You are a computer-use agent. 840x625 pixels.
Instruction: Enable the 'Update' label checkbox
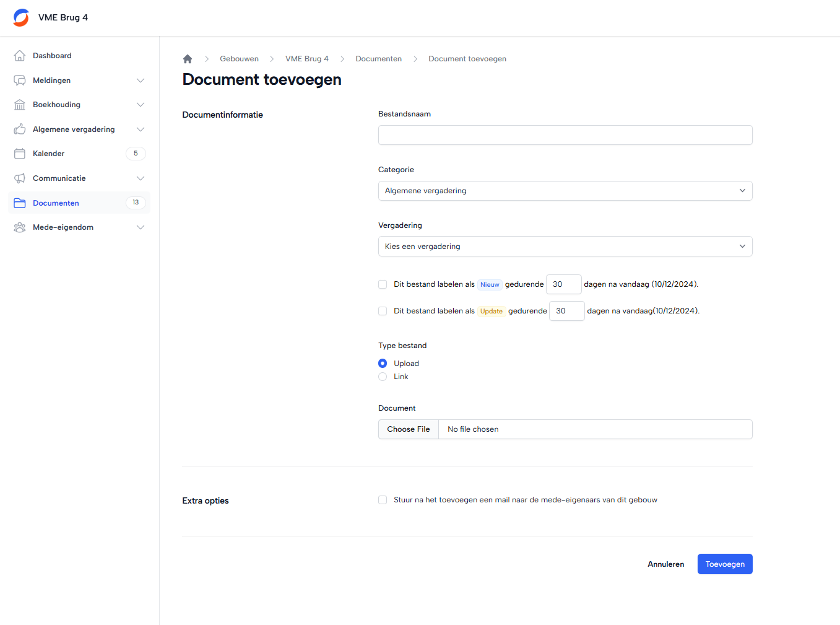click(383, 311)
